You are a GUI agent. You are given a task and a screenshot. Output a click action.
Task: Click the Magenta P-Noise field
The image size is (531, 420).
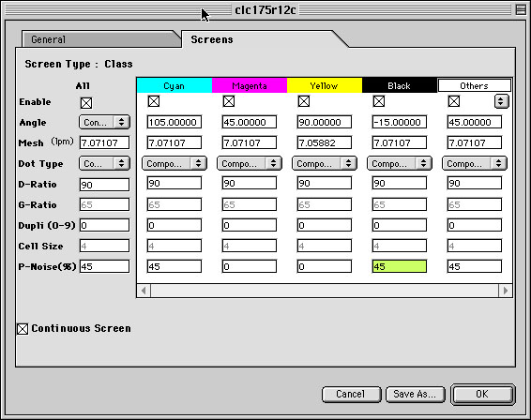click(250, 266)
